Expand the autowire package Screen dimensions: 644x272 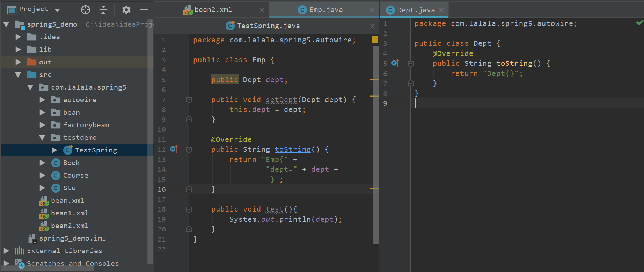click(x=43, y=100)
